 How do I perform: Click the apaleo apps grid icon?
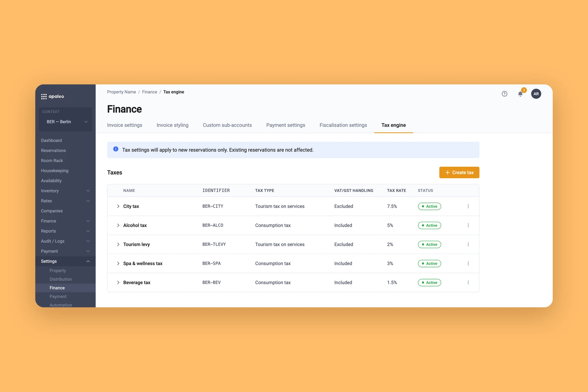(44, 96)
